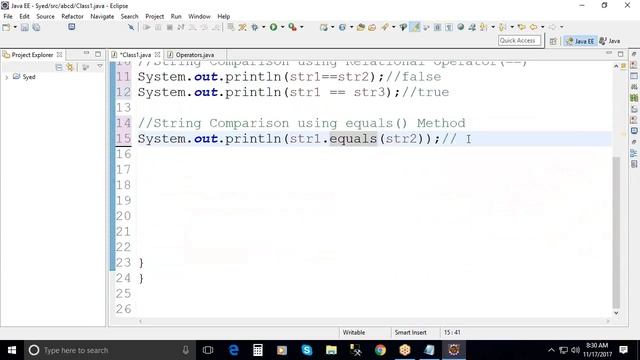Click the Skip All Breakpoints icon

pyautogui.click(x=131, y=27)
